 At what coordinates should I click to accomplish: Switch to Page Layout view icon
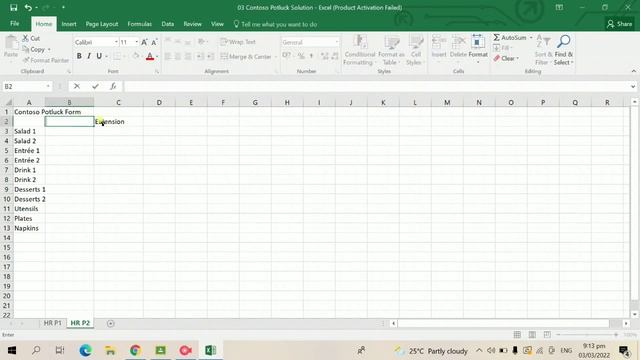coord(532,335)
